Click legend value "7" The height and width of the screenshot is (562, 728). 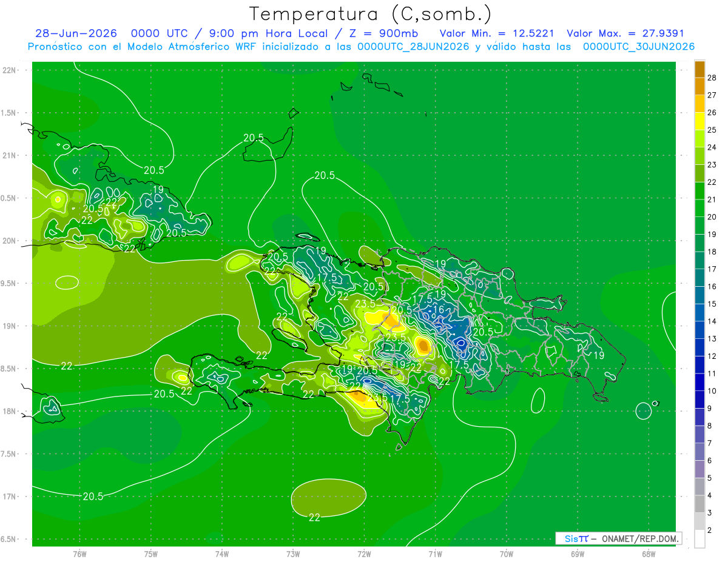[x=710, y=443]
